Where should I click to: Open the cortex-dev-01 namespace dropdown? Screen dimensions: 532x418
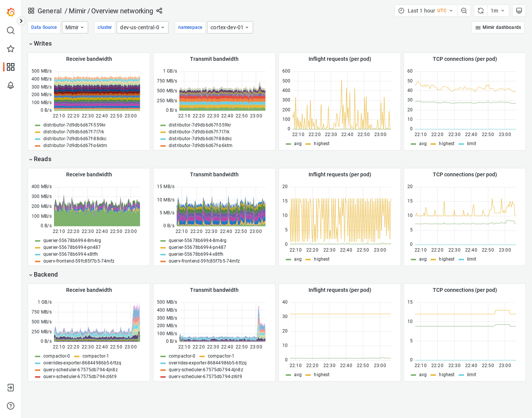pos(230,27)
